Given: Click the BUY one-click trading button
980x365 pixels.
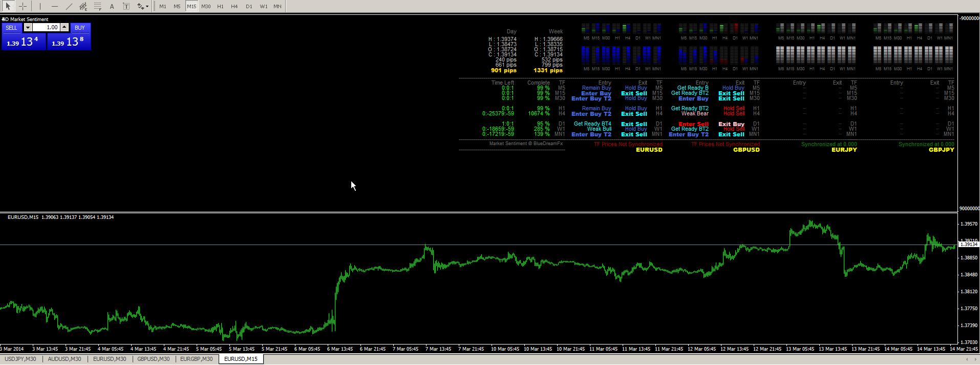Looking at the screenshot, I should 80,28.
